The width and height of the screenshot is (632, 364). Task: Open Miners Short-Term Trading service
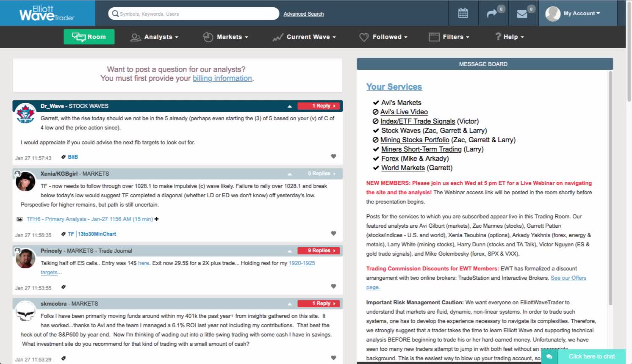421,149
